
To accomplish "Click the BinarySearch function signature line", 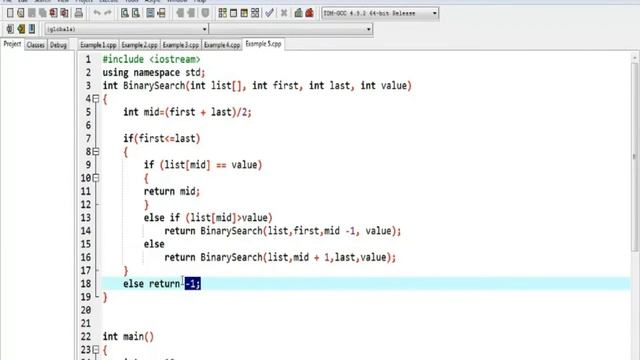I will coord(257,86).
